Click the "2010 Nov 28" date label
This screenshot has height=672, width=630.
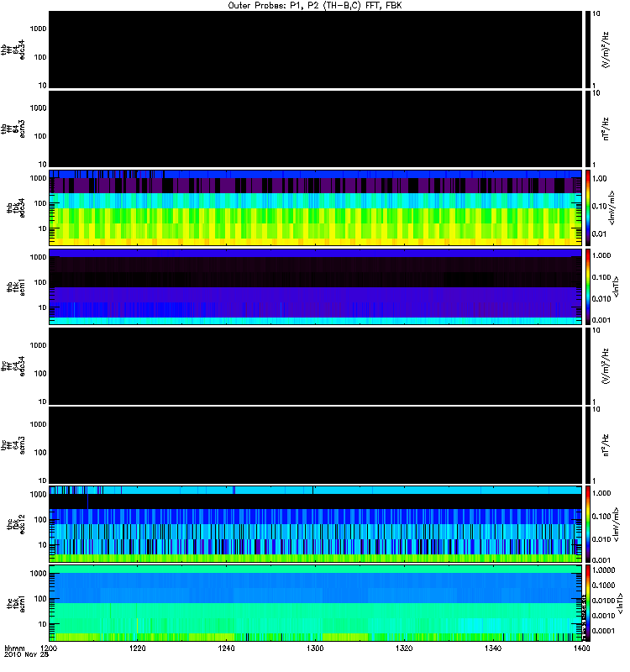pos(26,654)
